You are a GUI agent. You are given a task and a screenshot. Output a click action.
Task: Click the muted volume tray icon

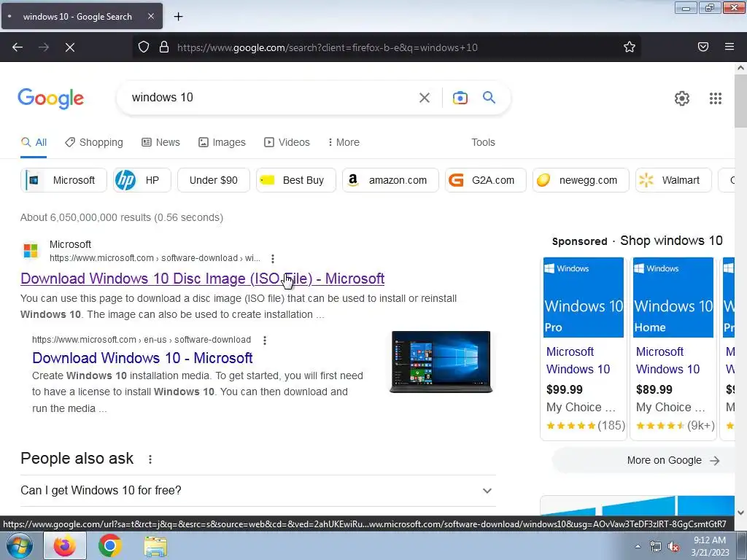tap(673, 546)
